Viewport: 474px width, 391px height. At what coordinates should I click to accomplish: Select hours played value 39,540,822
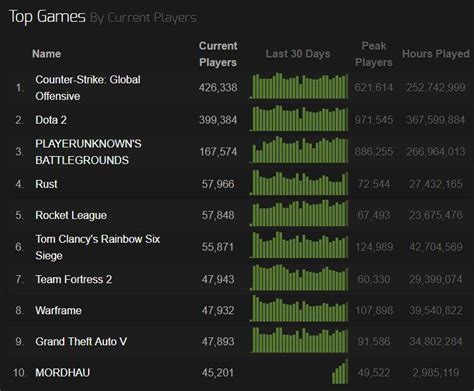tap(436, 311)
